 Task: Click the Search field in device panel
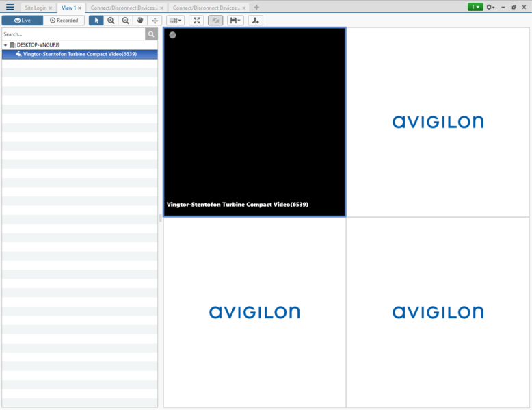tap(74, 34)
